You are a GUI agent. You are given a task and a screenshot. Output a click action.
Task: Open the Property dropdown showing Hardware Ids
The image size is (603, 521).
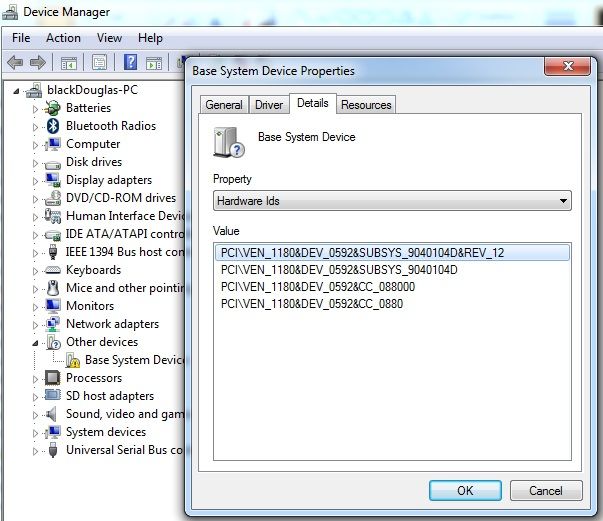click(x=392, y=201)
